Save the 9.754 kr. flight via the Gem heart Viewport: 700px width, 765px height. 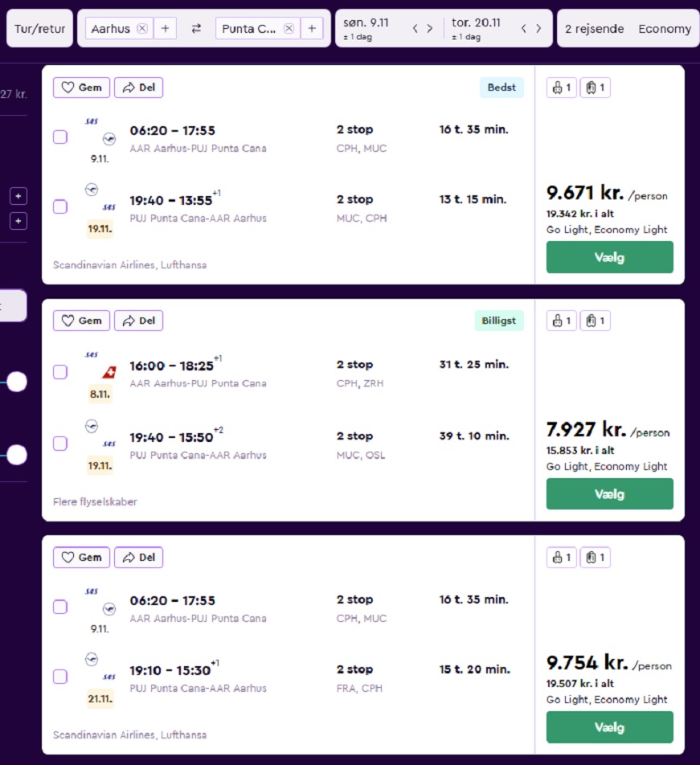coord(81,557)
